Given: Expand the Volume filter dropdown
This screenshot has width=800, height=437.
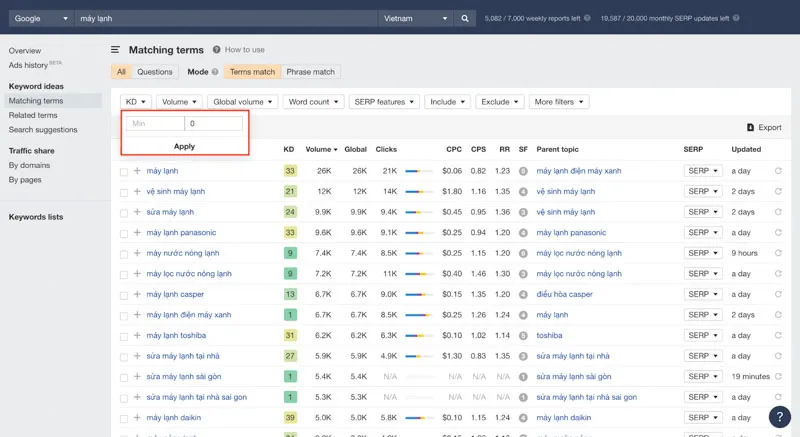Looking at the screenshot, I should 180,102.
